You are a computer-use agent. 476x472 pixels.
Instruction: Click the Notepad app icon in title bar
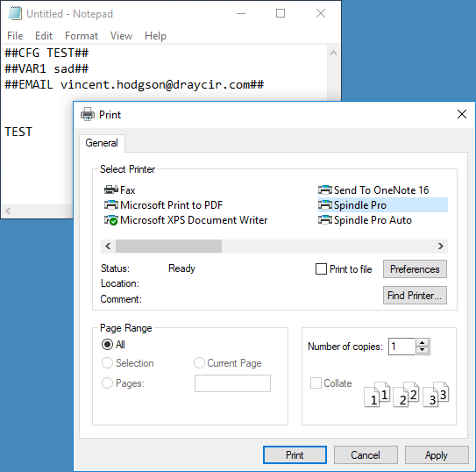[15, 14]
